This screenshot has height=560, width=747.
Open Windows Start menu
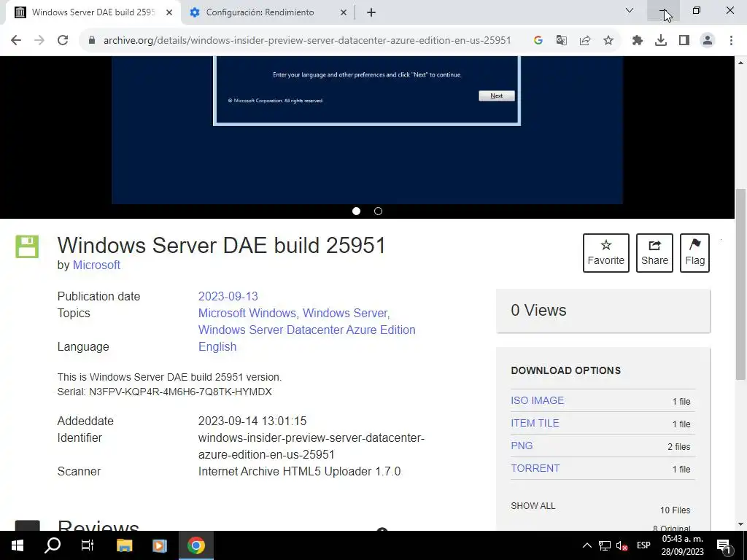pyautogui.click(x=18, y=545)
